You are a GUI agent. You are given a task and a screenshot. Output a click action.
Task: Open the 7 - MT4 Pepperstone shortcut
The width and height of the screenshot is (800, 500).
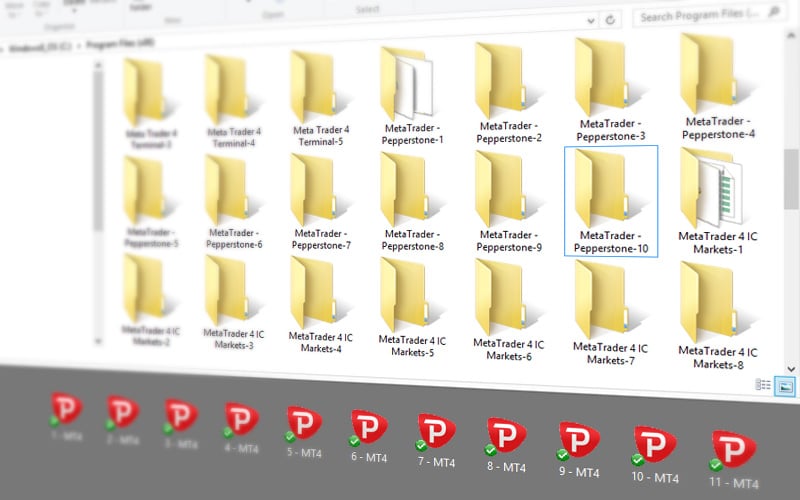(x=436, y=441)
